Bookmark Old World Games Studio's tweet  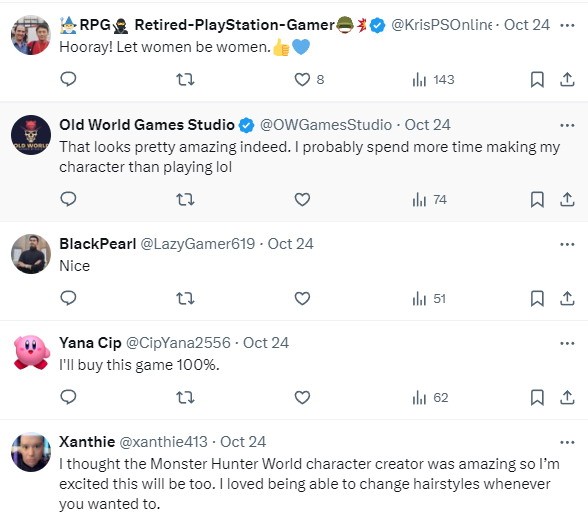(x=537, y=199)
